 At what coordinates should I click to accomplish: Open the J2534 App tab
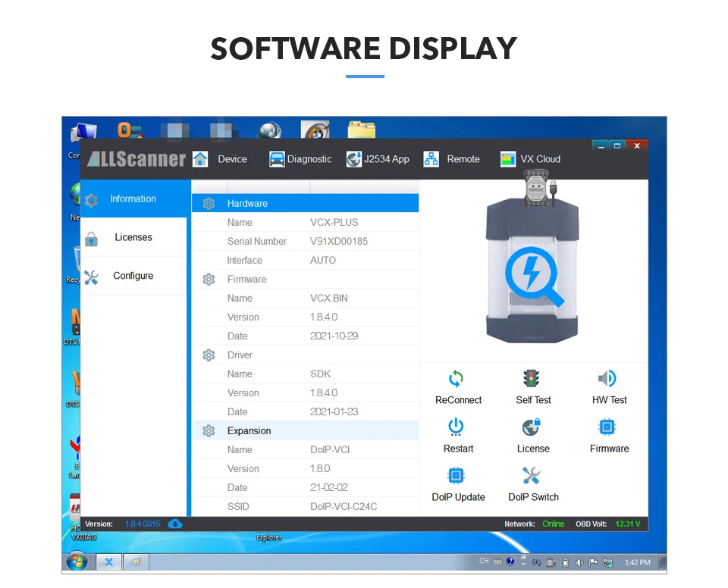point(386,159)
